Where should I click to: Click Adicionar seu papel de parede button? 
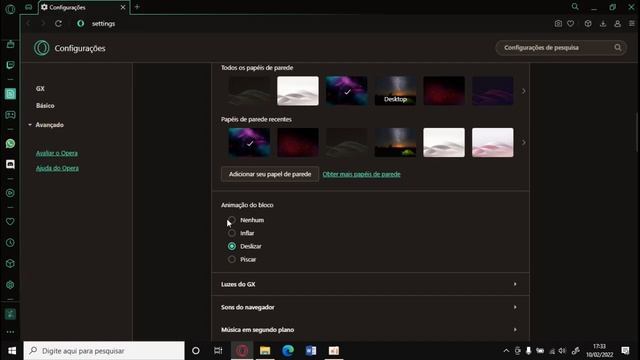click(x=270, y=174)
